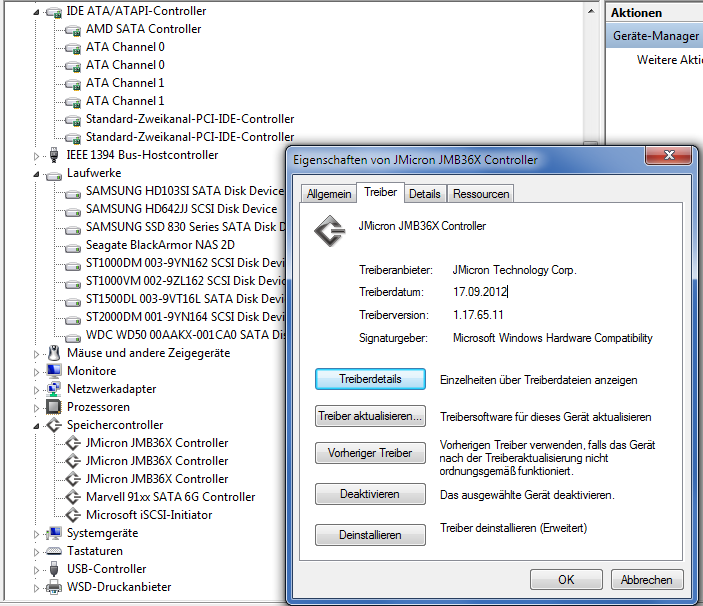This screenshot has height=606, width=703.
Task: Click the JMicron logo icon in dialog
Action: point(330,231)
